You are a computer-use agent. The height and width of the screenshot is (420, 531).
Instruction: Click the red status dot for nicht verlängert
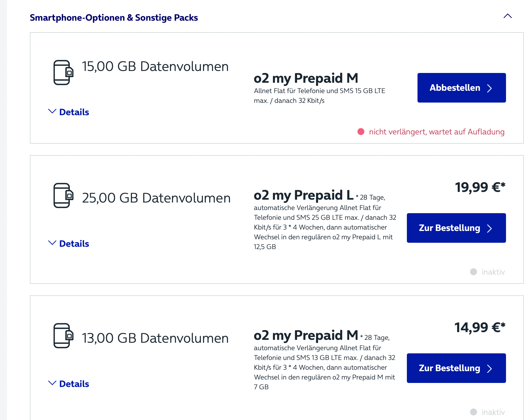pos(361,132)
